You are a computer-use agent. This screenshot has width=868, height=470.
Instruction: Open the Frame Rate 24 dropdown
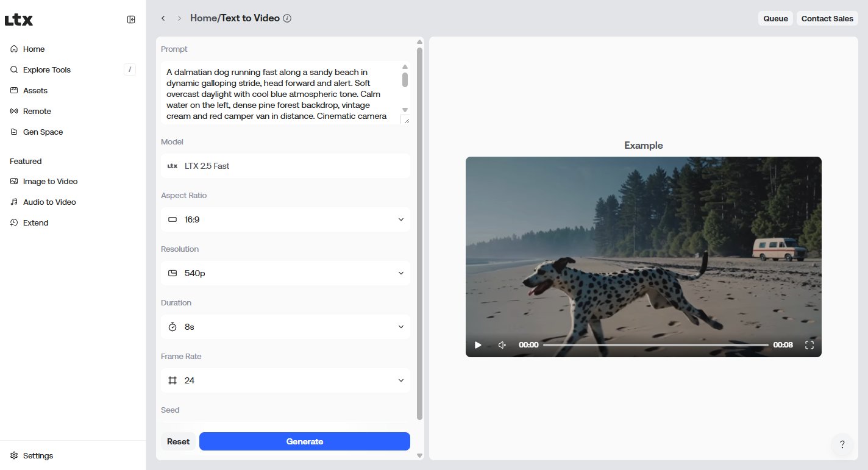(285, 380)
